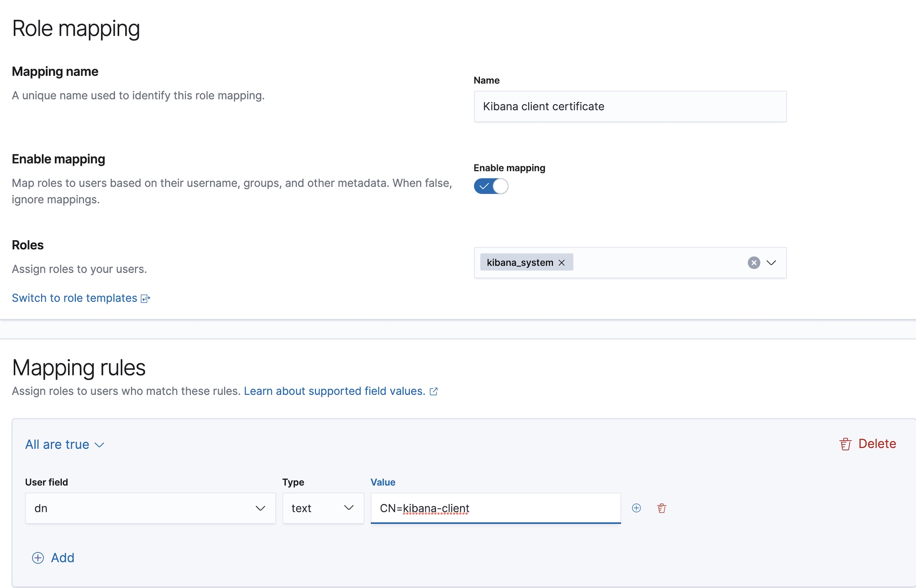This screenshot has height=588, width=916.
Task: Edit the CN=kibana-client value field
Action: click(495, 508)
